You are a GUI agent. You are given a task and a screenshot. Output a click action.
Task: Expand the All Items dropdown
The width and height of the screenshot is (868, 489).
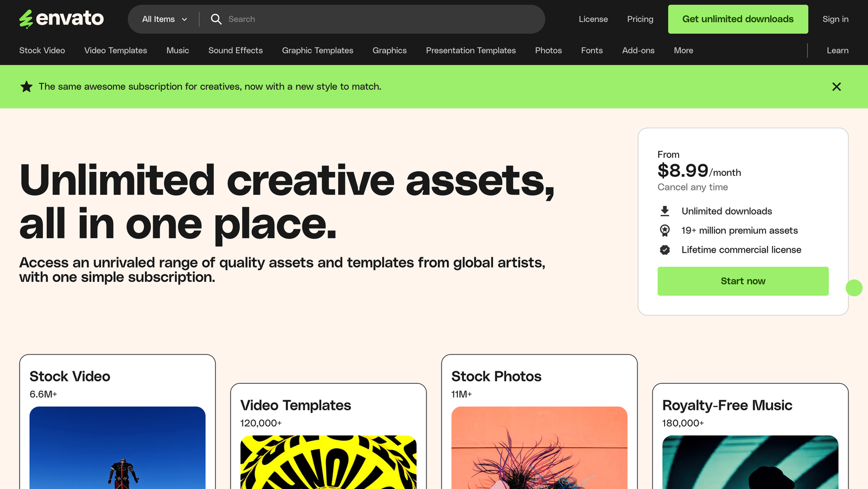click(164, 19)
